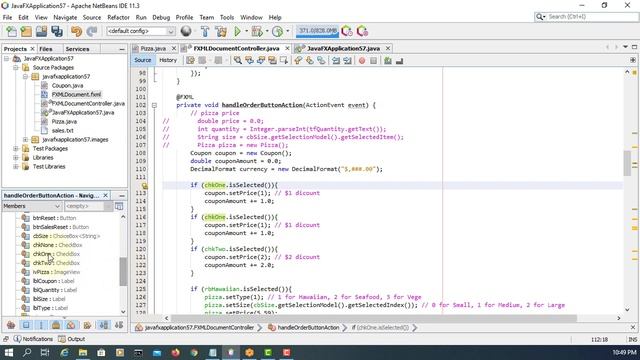Click the Search (Ctrl+I) input field
The width and height of the screenshot is (640, 360).
tap(591, 17)
